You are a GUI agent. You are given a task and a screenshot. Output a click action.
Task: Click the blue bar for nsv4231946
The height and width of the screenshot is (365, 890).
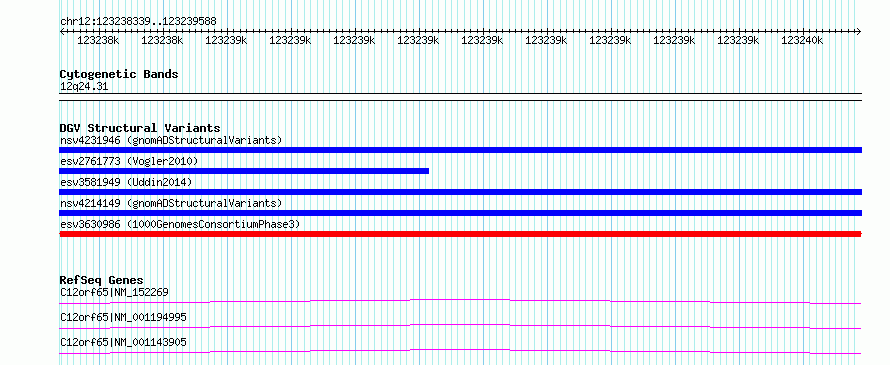pyautogui.click(x=460, y=150)
